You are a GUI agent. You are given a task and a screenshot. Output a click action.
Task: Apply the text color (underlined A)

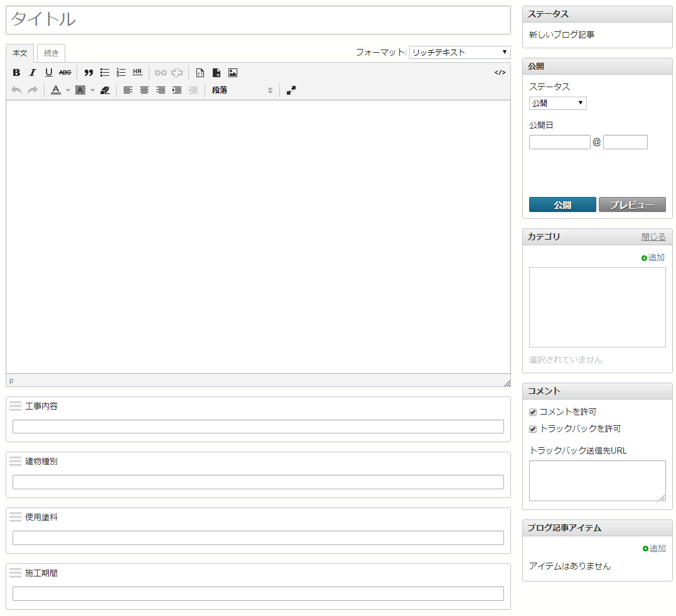(56, 90)
